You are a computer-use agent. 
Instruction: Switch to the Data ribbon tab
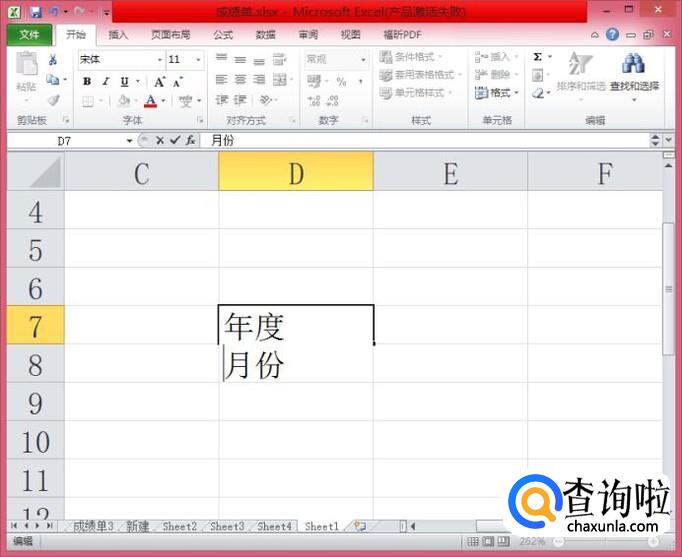265,35
